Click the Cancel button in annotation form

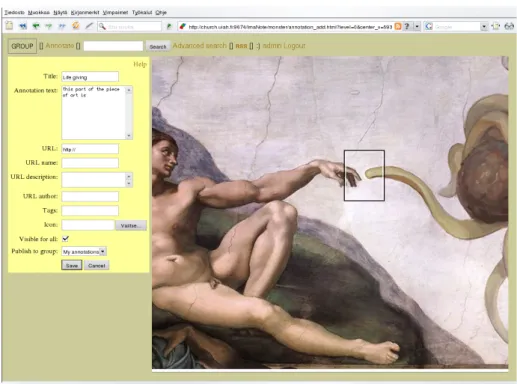[97, 265]
